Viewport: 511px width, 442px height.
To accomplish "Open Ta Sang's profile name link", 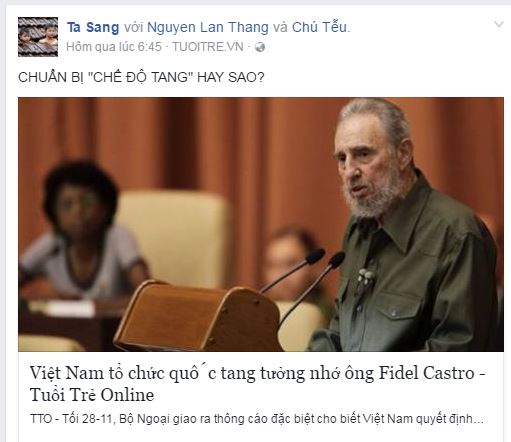I will 93,27.
